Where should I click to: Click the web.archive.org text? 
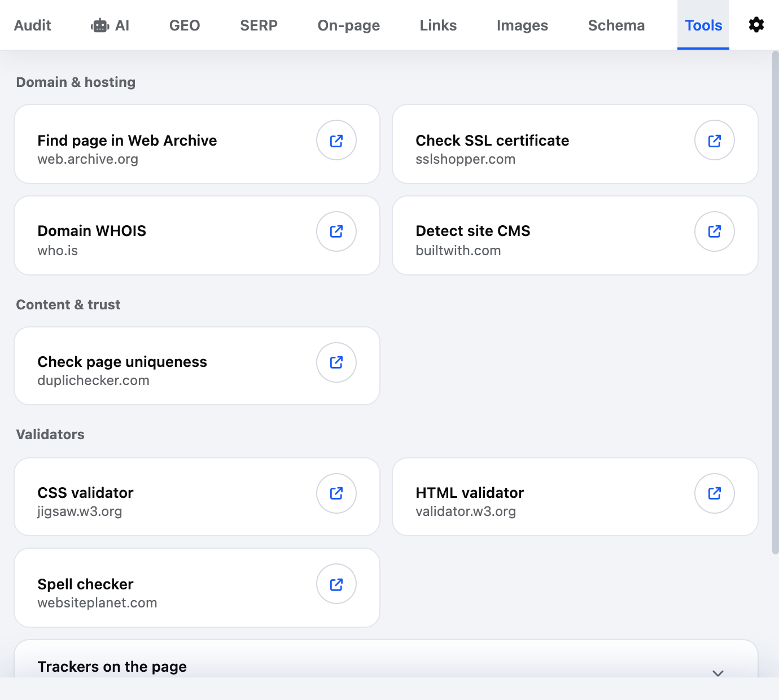tap(87, 159)
